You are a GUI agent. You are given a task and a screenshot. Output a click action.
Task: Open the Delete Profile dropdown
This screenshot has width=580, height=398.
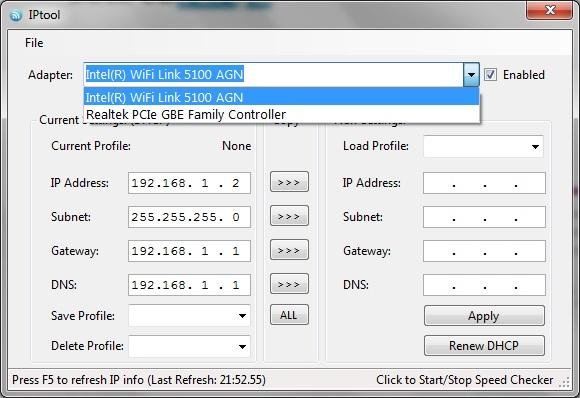tap(189, 346)
